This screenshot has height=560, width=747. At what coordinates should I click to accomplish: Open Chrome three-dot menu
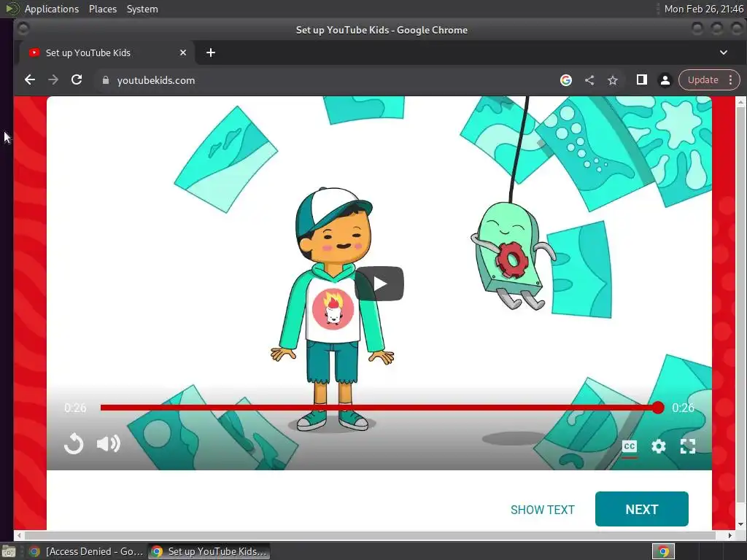tap(730, 80)
